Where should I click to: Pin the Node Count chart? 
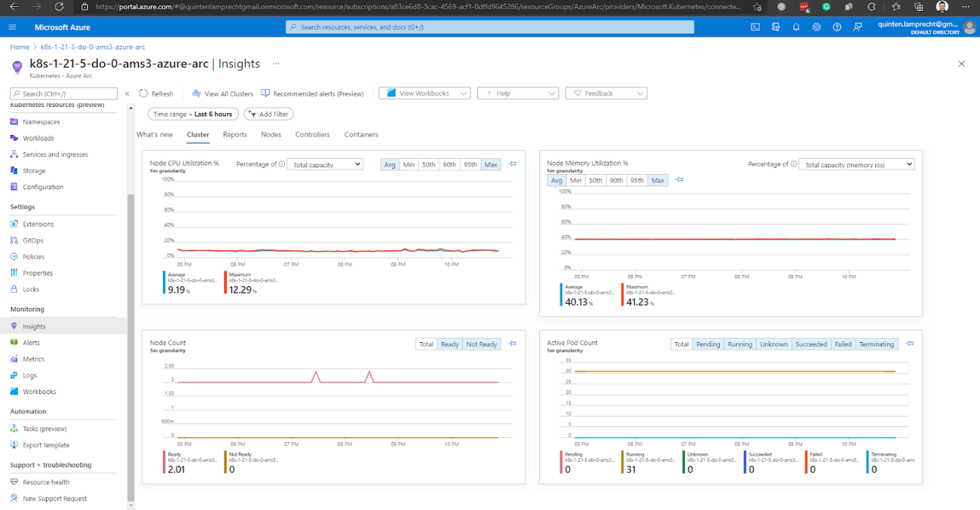point(512,344)
